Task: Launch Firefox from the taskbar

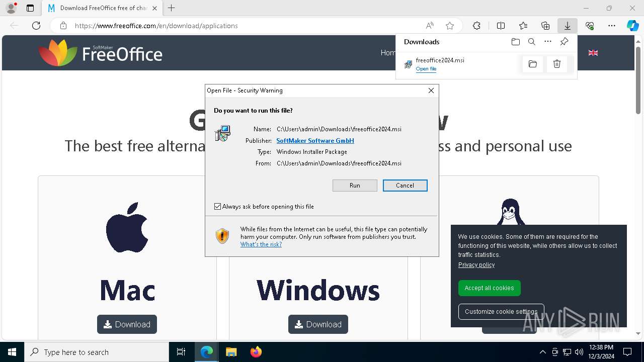Action: click(x=256, y=352)
